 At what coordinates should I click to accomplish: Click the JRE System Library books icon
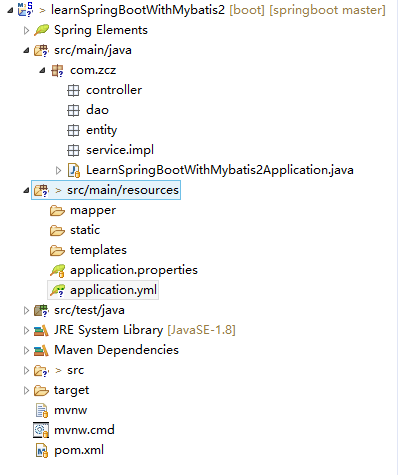coord(41,331)
